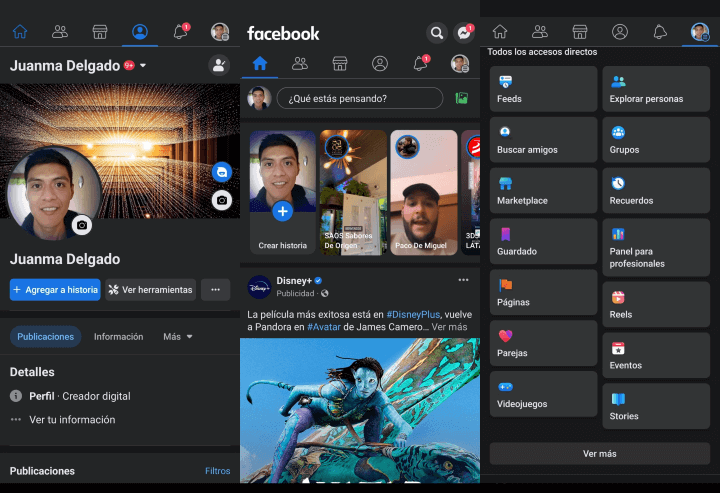This screenshot has height=493, width=720.
Task: Open Videojuegos shortcut card
Action: tap(543, 394)
